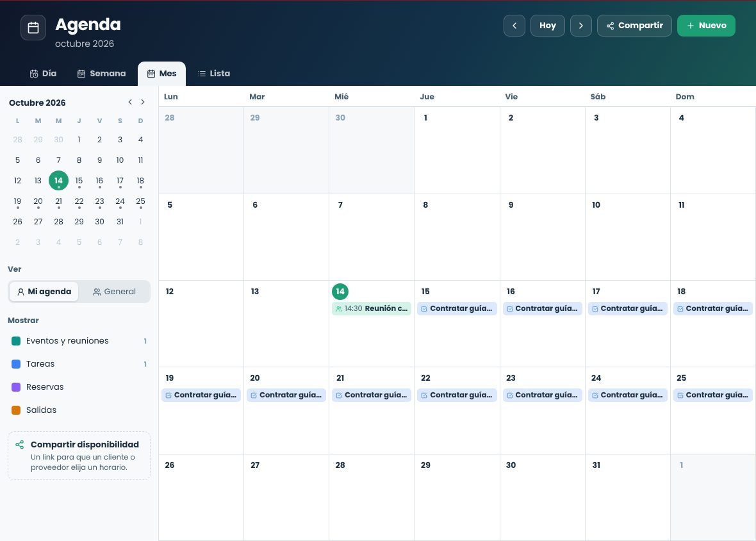This screenshot has width=756, height=541.
Task: Click people icon on 14:30 Reunión event
Action: [339, 308]
